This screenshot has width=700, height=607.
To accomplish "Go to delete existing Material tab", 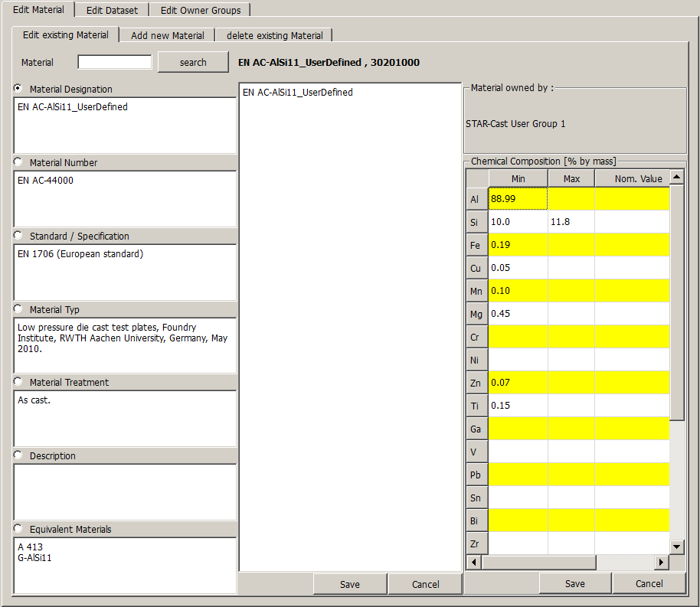I will pos(274,35).
